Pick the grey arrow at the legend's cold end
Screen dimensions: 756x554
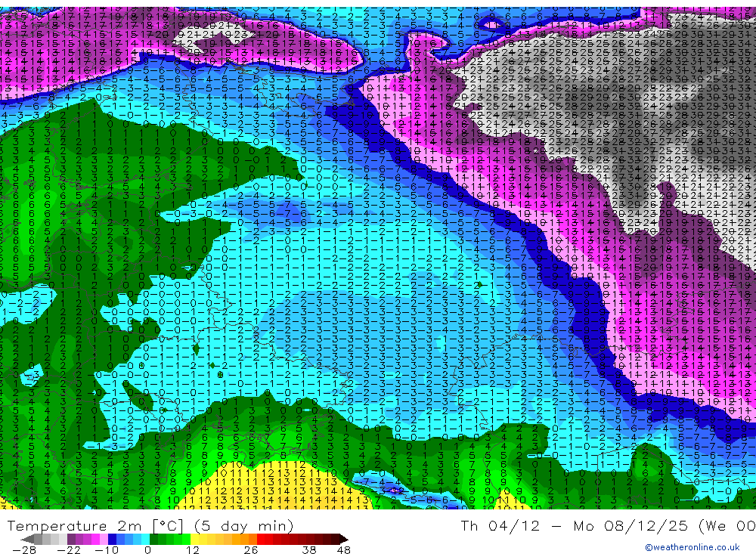[27, 539]
